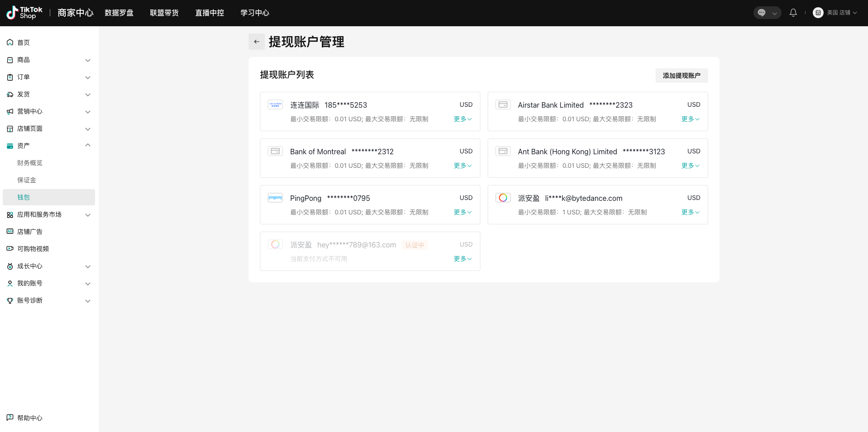This screenshot has width=868, height=432.
Task: Show 更多 for 派安盈 li****k@bytedance.com
Action: [x=691, y=212]
